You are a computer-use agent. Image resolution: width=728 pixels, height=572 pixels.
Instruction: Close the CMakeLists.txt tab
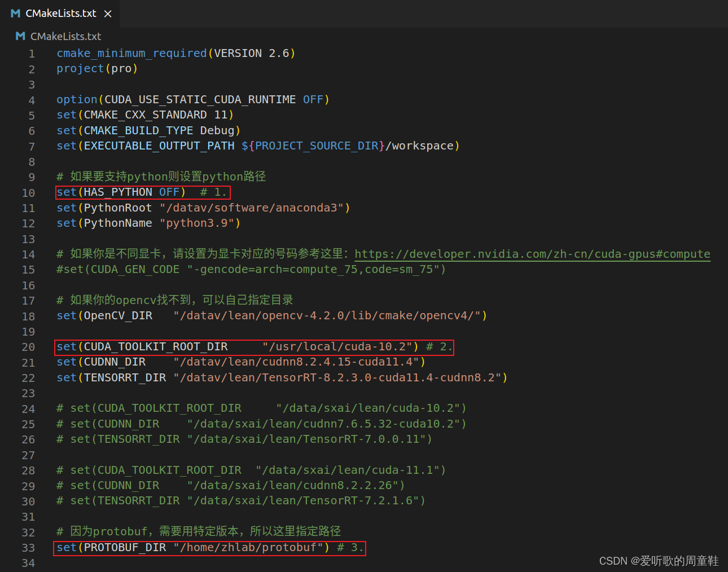click(x=108, y=14)
